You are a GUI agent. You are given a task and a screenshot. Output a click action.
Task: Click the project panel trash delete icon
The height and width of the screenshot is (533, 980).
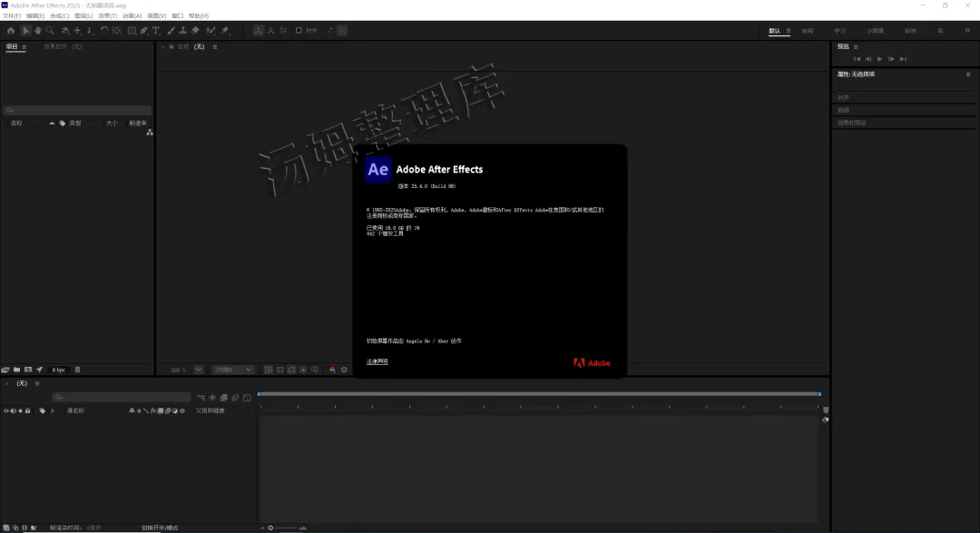point(77,370)
